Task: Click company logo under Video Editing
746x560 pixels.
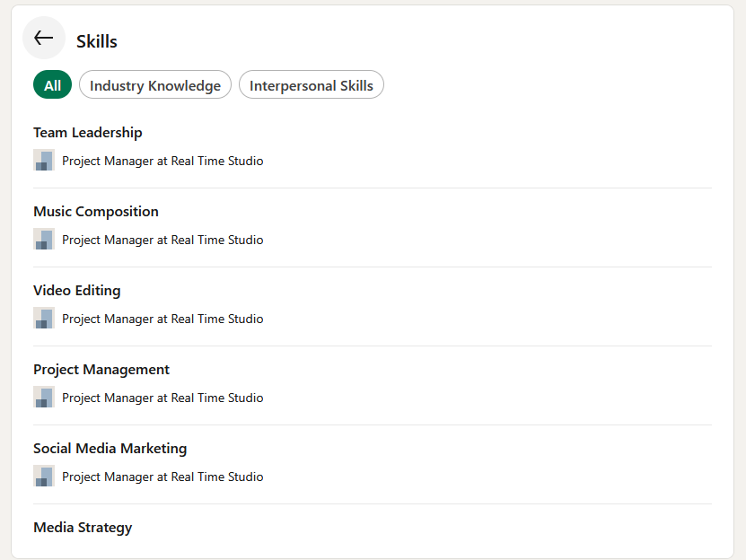Action: coord(44,318)
